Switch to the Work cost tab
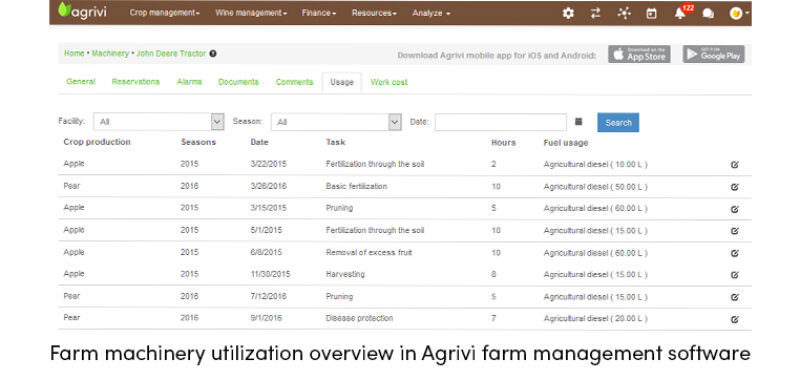 (389, 82)
